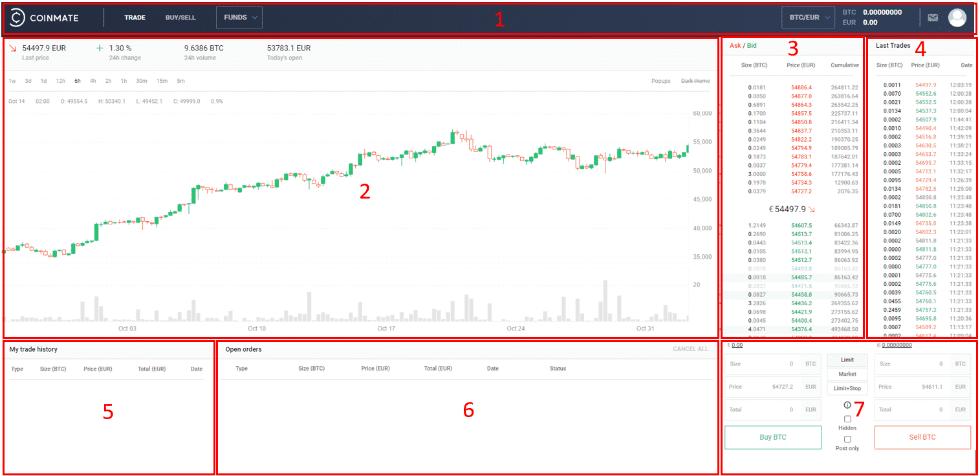Screen dimensions: 980x476
Task: Click the Coinmate logo icon
Action: click(17, 18)
